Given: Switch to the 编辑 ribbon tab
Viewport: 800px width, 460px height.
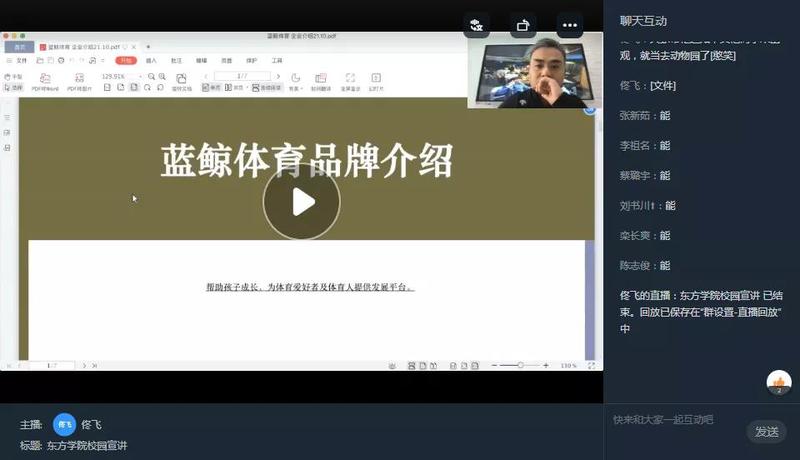Looking at the screenshot, I should click(x=202, y=60).
